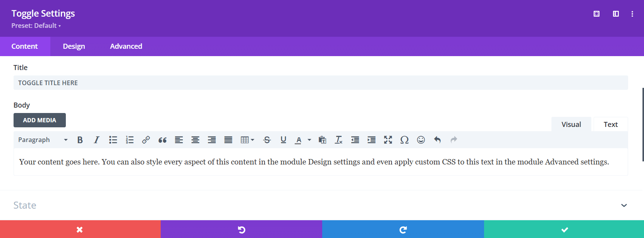644x238 pixels.
Task: Open the three-dot more options menu
Action: click(x=632, y=14)
